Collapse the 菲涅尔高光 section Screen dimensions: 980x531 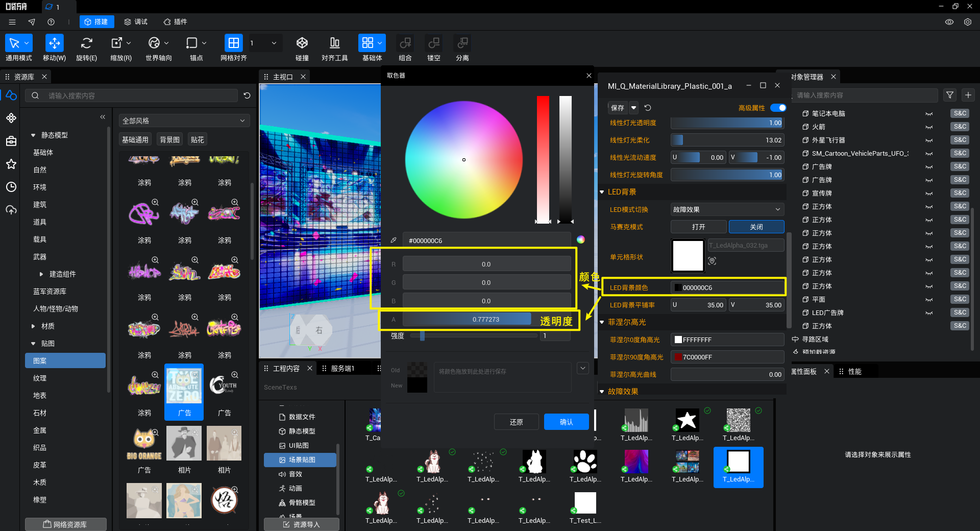602,322
